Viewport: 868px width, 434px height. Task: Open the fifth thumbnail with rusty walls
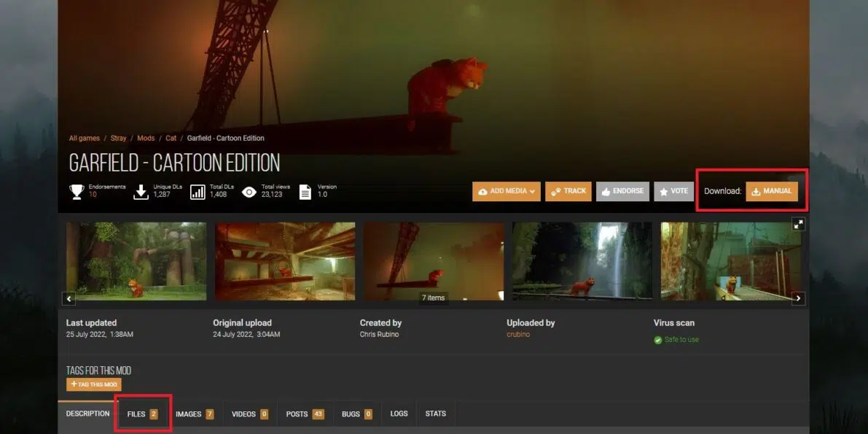click(x=731, y=261)
